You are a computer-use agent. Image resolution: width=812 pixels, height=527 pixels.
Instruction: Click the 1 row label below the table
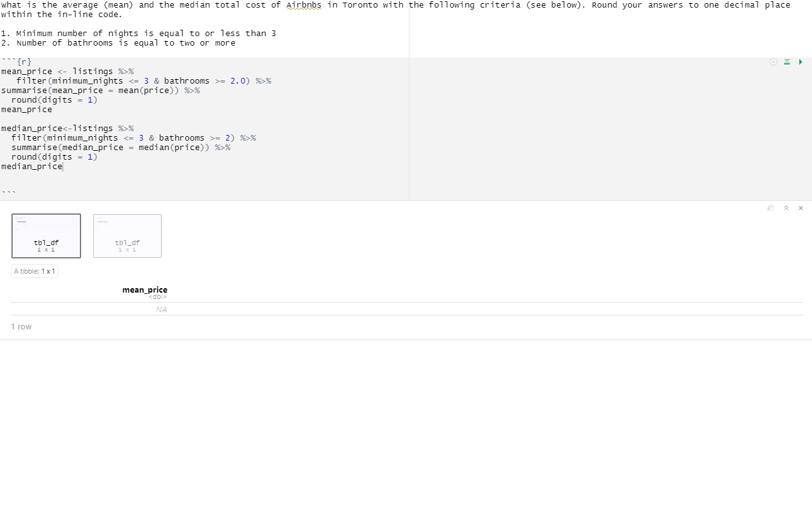click(22, 326)
